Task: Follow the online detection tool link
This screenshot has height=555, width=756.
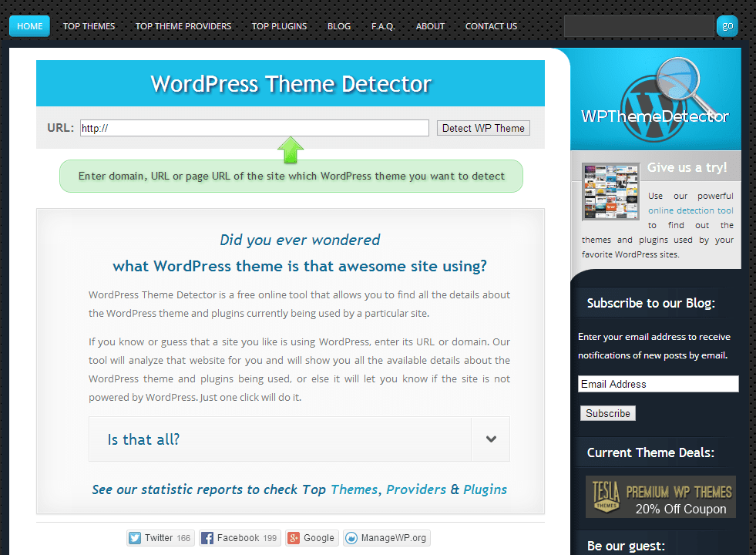Action: 690,210
